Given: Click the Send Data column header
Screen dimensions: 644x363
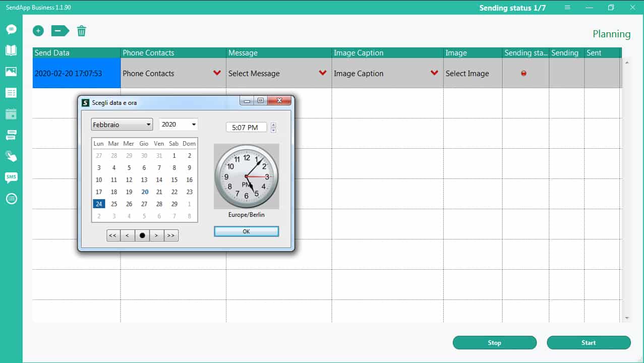Looking at the screenshot, I should [x=76, y=53].
